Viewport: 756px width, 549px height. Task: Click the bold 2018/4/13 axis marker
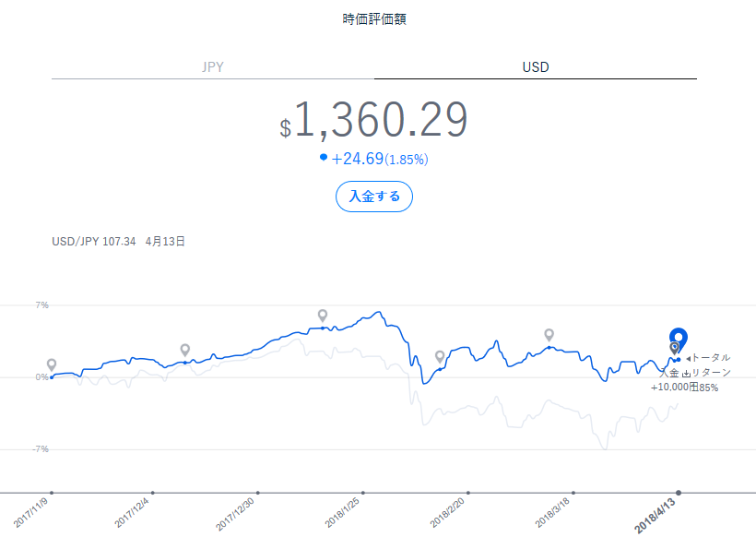tap(679, 493)
